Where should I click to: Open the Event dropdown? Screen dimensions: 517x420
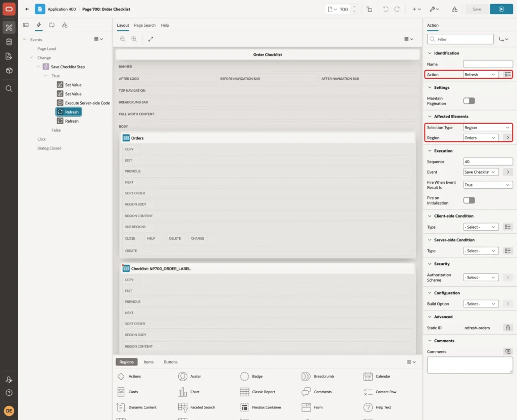pos(481,172)
